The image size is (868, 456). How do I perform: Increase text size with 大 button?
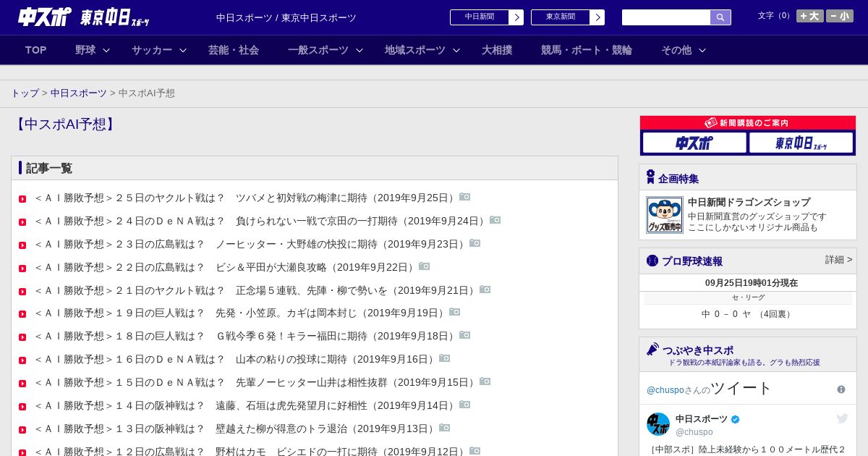click(x=810, y=16)
